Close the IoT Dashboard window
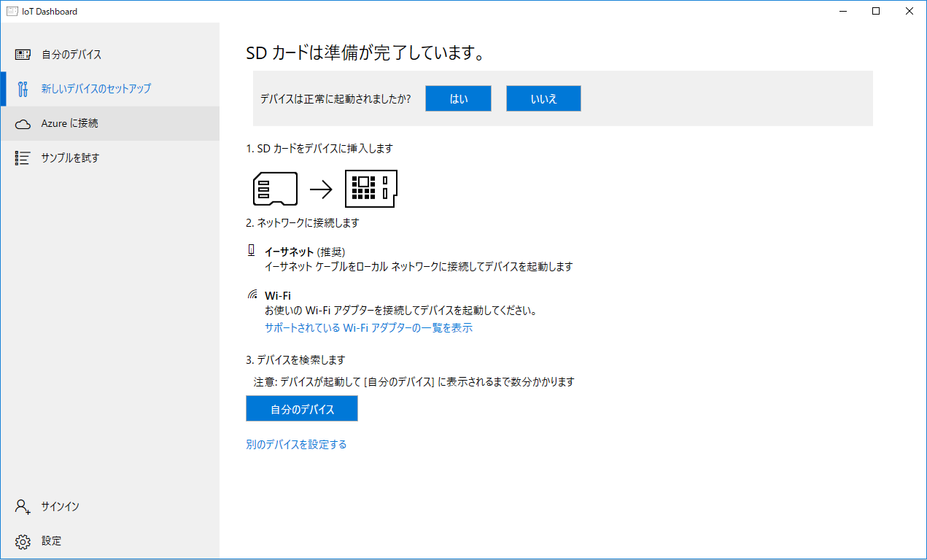This screenshot has width=927, height=560. click(909, 11)
